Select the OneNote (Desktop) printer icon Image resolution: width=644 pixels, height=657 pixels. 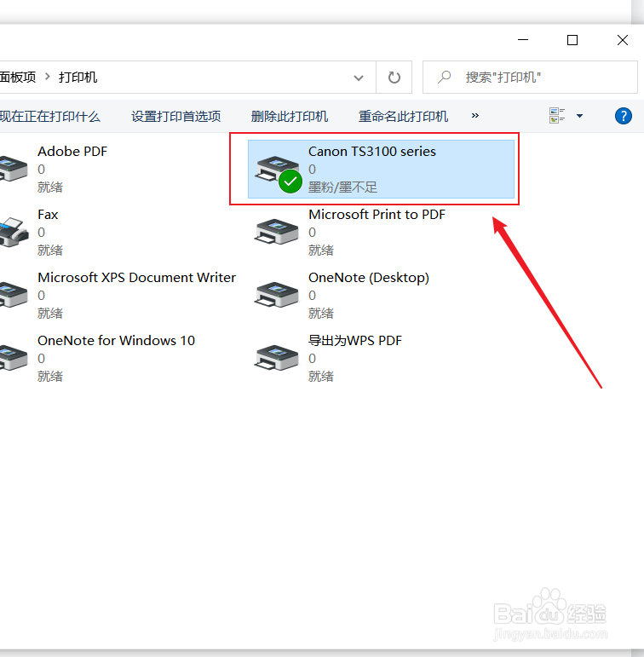tap(277, 295)
